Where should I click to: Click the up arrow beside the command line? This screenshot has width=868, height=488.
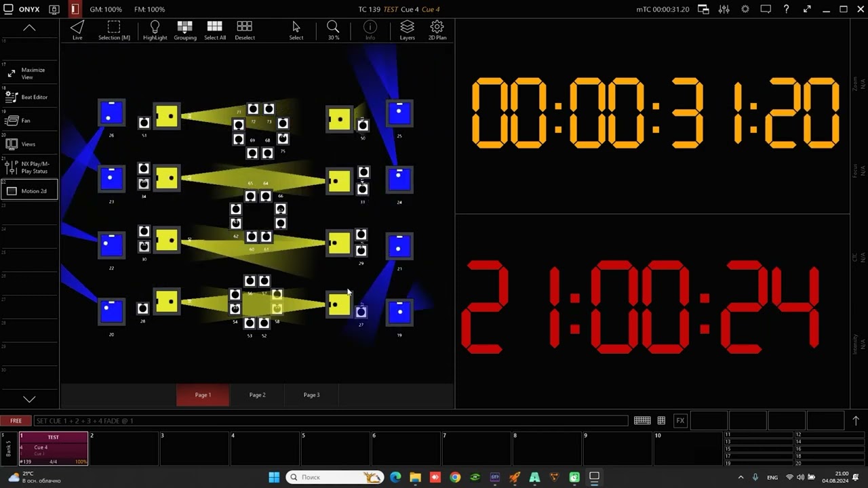tap(856, 421)
